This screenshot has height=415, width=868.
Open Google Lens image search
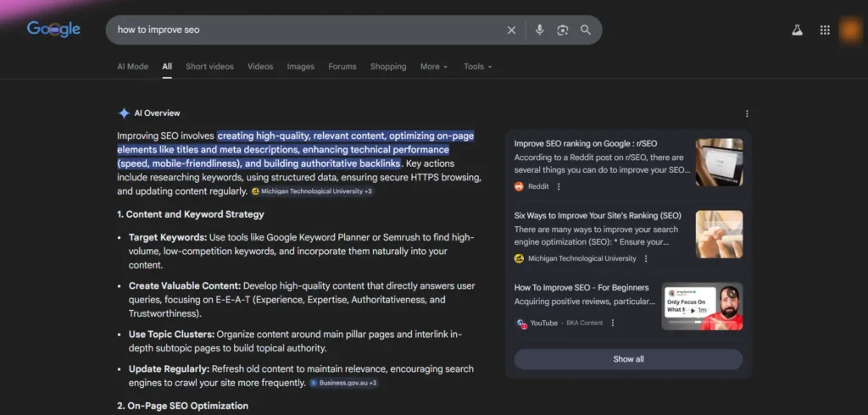[x=563, y=30]
